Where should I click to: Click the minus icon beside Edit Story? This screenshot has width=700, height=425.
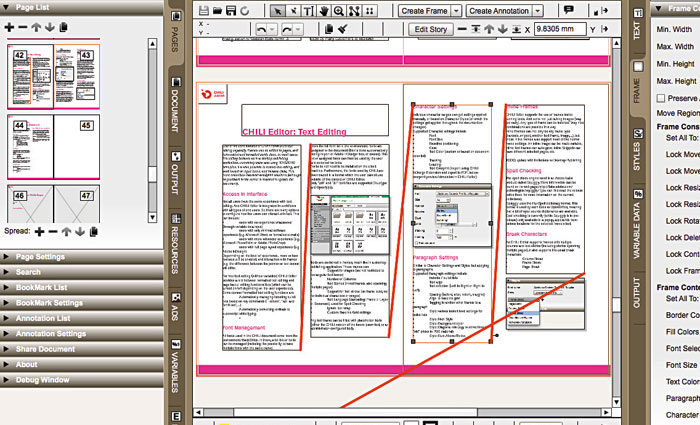[462, 29]
